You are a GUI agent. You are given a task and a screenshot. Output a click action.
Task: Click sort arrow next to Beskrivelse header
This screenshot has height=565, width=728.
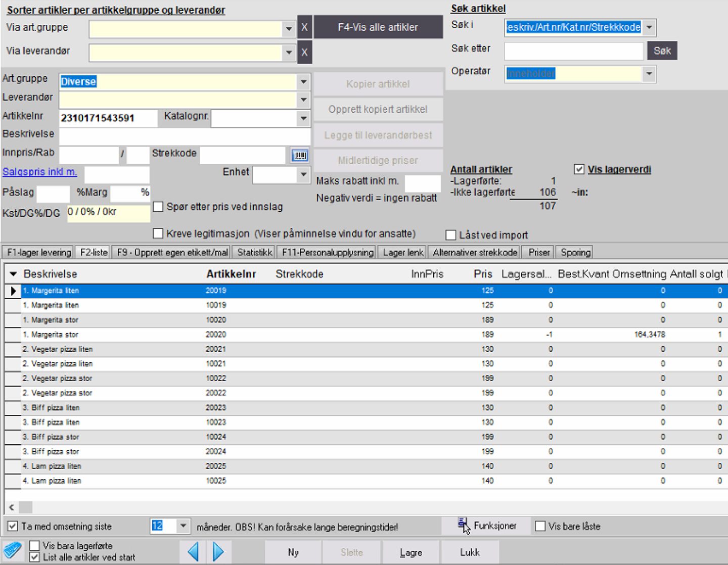13,274
